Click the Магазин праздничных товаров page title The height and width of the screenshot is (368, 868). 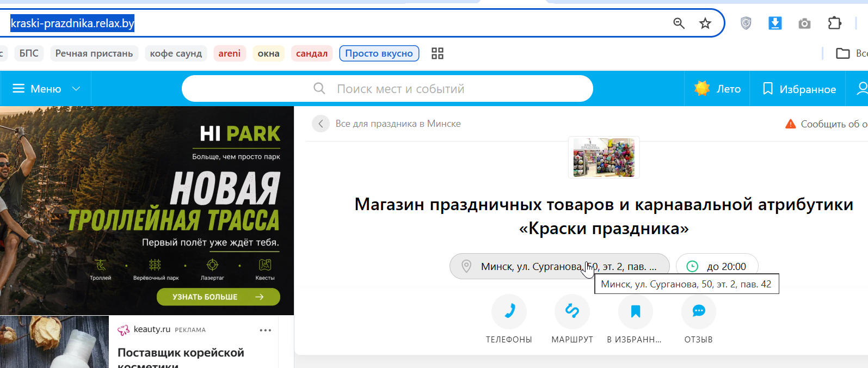pos(604,216)
